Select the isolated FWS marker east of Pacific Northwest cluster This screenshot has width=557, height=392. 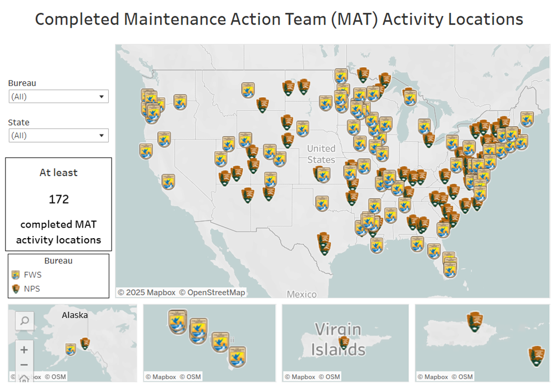pos(180,102)
